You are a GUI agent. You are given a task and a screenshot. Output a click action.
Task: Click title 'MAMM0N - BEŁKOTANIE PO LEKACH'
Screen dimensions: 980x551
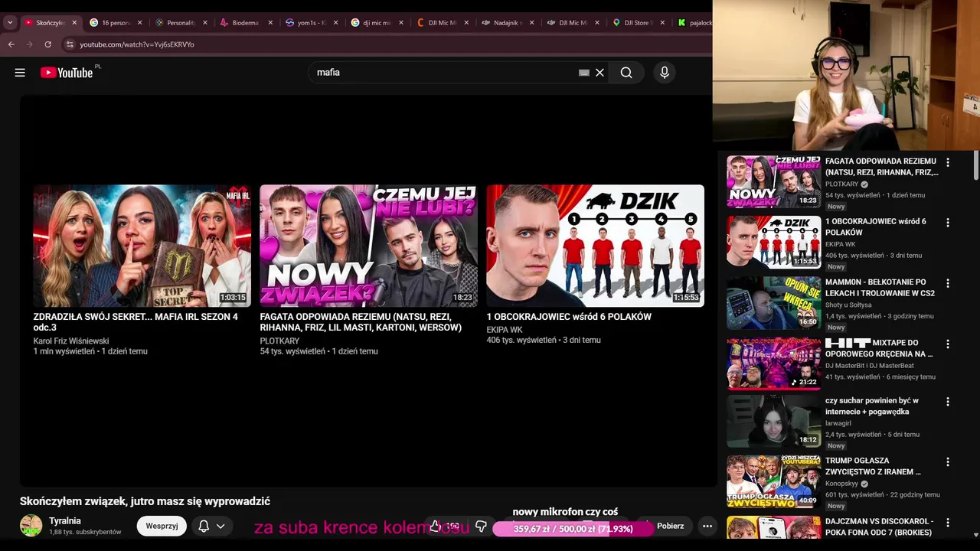tap(880, 288)
